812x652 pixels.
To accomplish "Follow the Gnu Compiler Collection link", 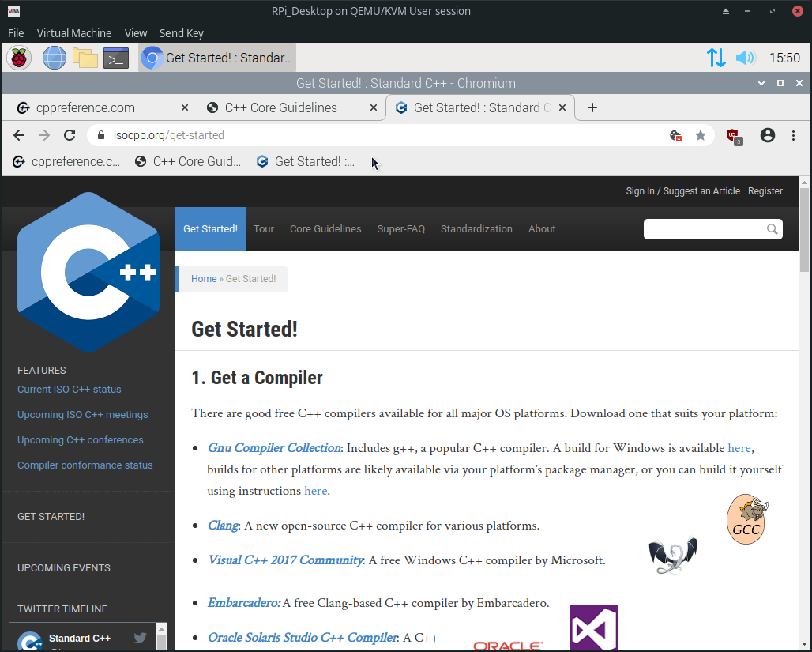I will click(x=274, y=448).
